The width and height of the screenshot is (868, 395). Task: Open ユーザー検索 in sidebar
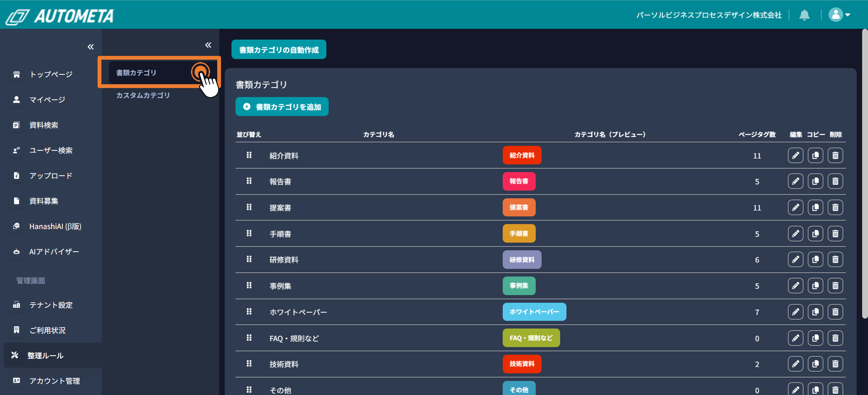click(51, 150)
